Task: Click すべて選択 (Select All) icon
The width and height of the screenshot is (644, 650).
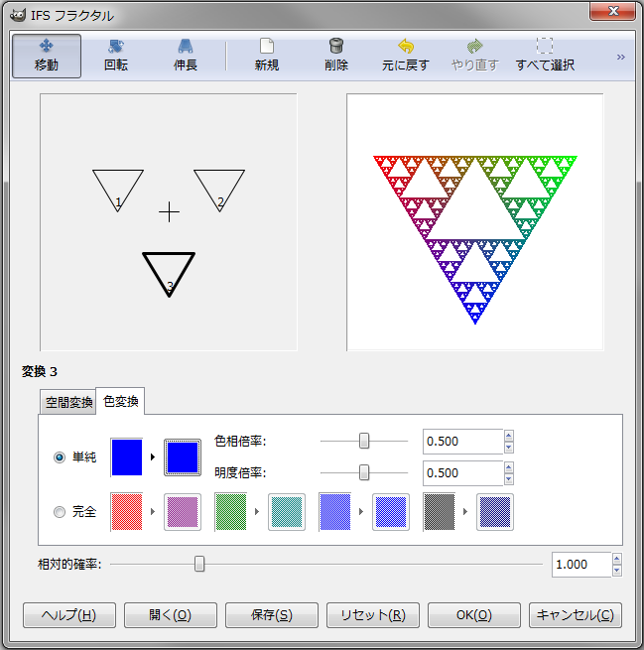Action: 545,46
